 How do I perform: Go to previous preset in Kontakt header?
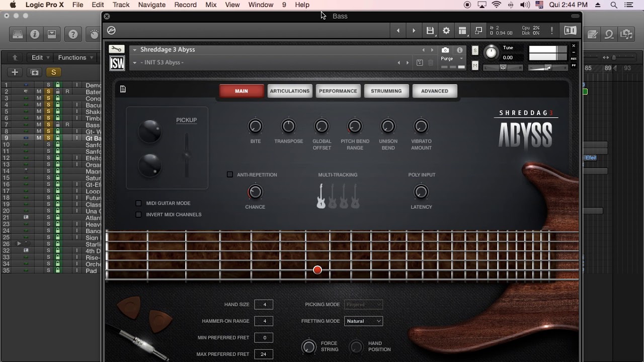(x=398, y=31)
